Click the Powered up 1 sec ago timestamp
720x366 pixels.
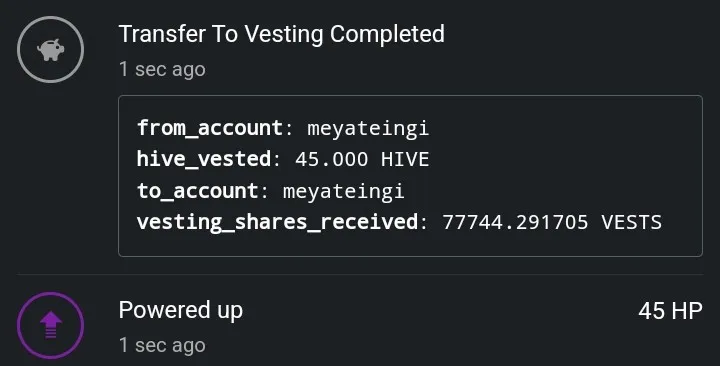pyautogui.click(x=162, y=345)
